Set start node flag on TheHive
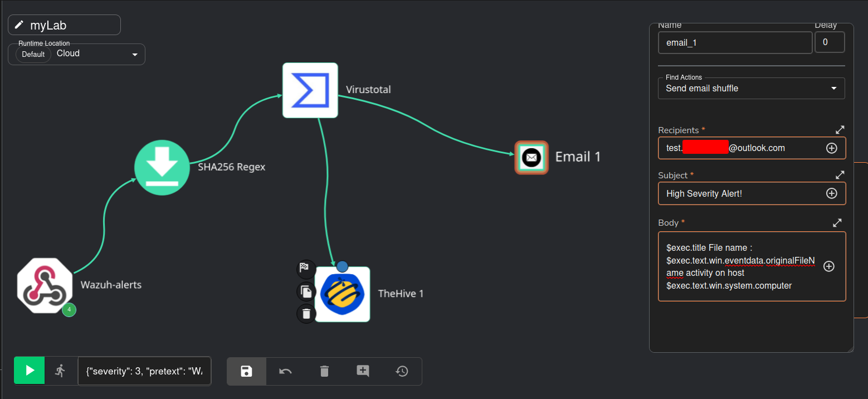This screenshot has height=399, width=868. click(306, 268)
